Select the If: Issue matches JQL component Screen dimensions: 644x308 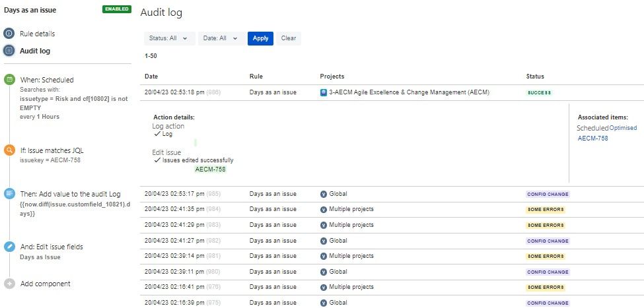click(52, 150)
